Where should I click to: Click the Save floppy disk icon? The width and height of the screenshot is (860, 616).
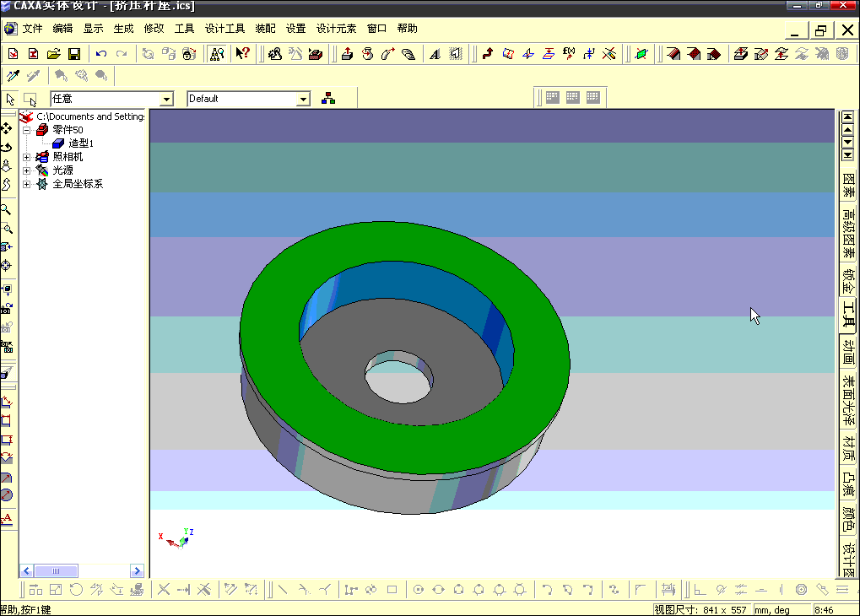tap(74, 54)
